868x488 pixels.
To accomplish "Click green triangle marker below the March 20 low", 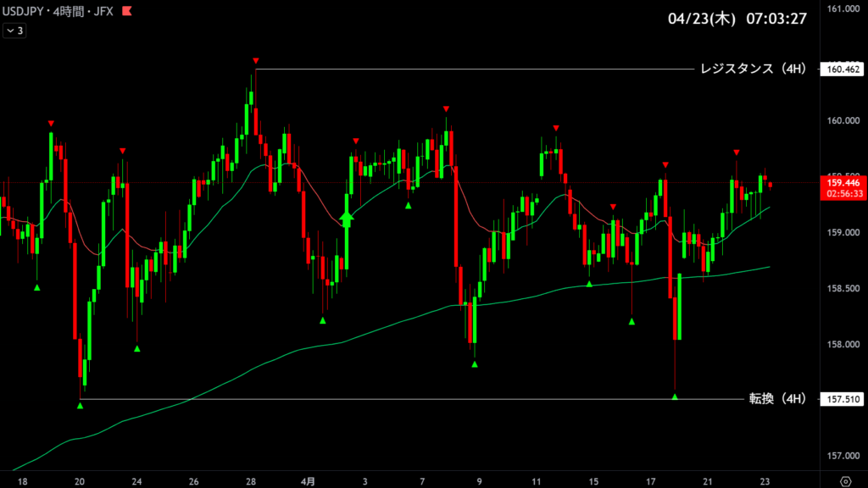I will 80,406.
